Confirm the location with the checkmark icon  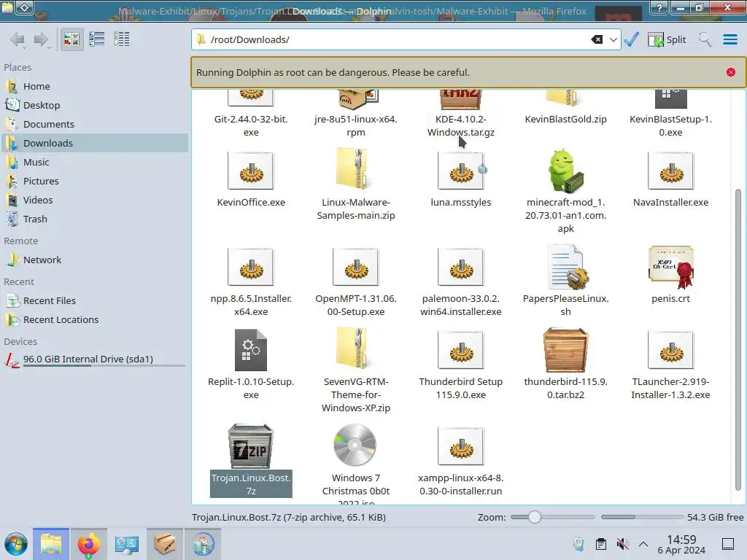tap(631, 39)
